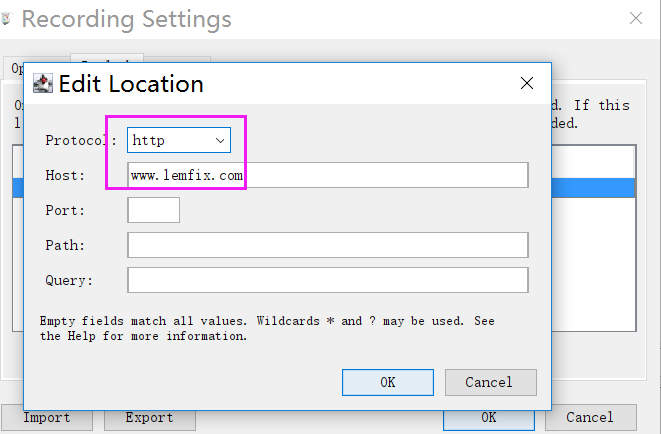661x434 pixels.
Task: Click the Recording Settings window title icon
Action: pyautogui.click(x=7, y=19)
